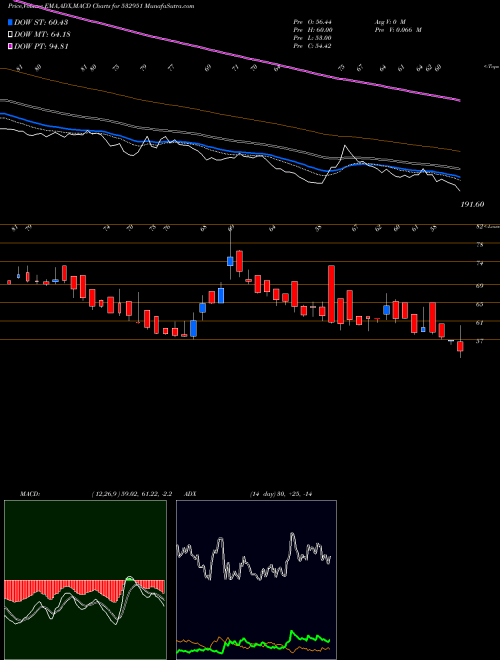The image size is (500, 660).
Task: Click the 'Pre V: 0.066 M' volume text
Action: coord(397,30)
